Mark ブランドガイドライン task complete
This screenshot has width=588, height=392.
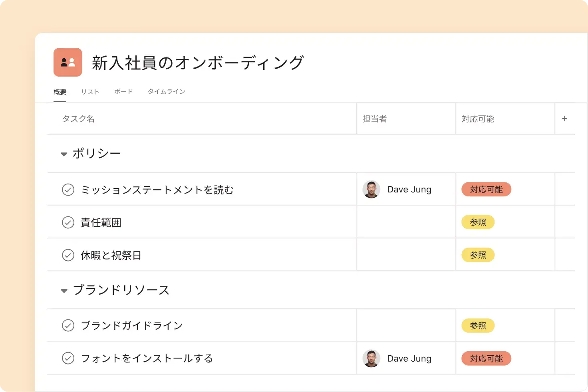pos(68,326)
